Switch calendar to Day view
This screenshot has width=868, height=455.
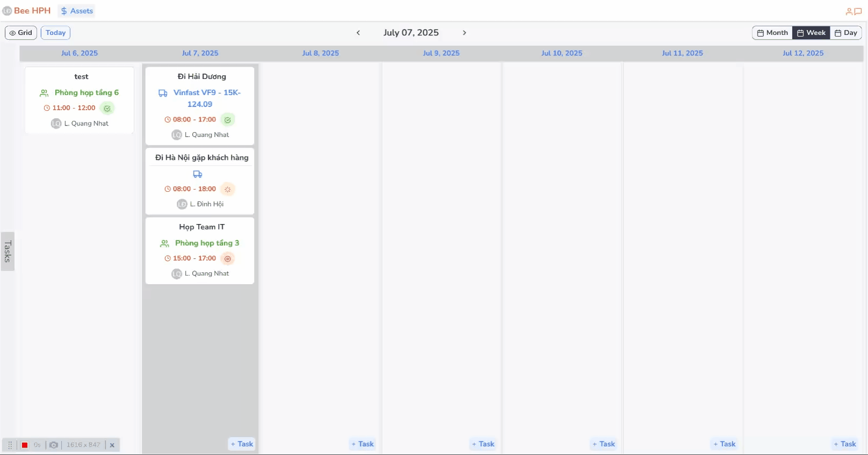click(845, 33)
